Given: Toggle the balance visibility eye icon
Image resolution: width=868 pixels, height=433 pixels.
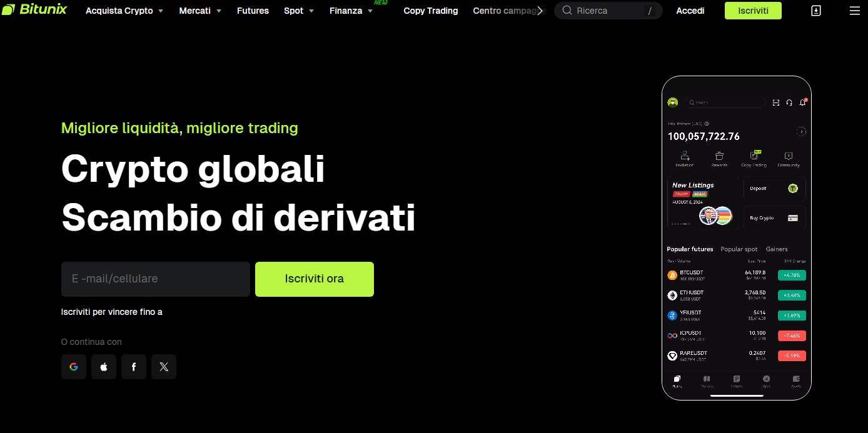Looking at the screenshot, I should pyautogui.click(x=707, y=124).
